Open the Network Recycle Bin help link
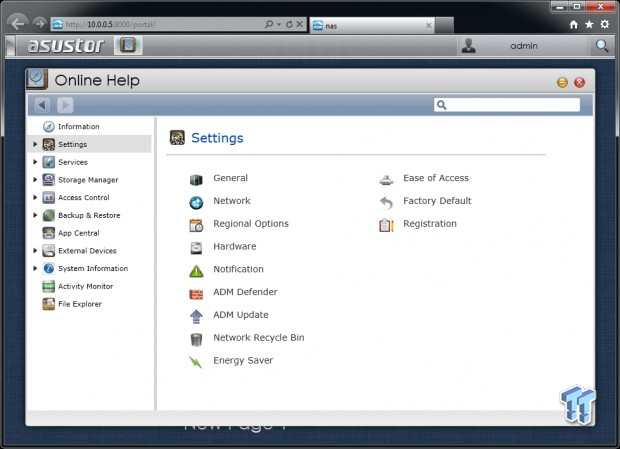This screenshot has width=620, height=449. pyautogui.click(x=259, y=338)
